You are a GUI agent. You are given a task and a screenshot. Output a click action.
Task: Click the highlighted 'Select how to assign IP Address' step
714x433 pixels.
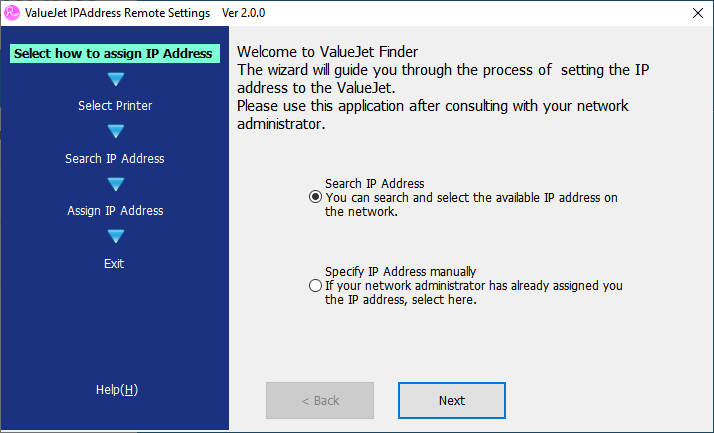[x=113, y=53]
